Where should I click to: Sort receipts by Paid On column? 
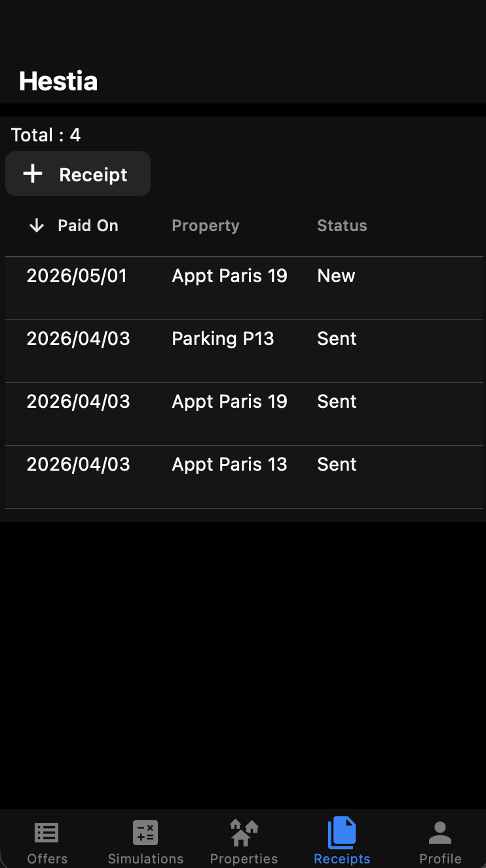coord(88,226)
